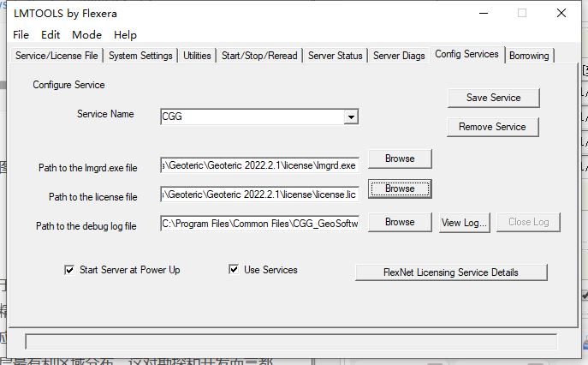588x365 pixels.
Task: Switch to Server Diags tab
Action: click(399, 56)
